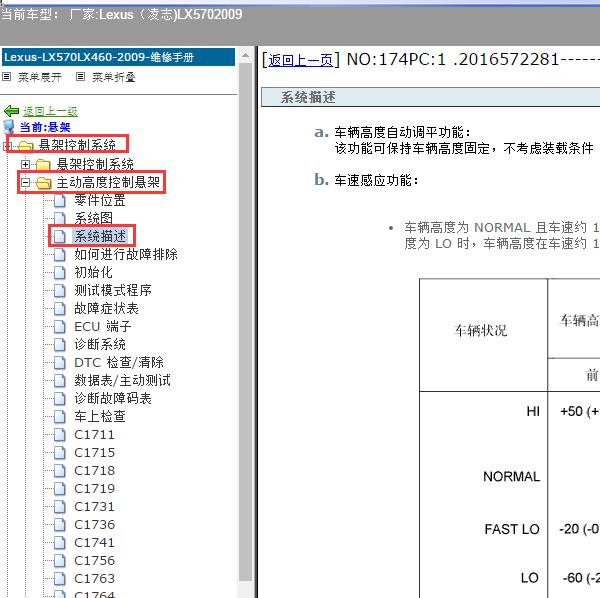
Task: Click the page icon beside C1715
Action: (60, 452)
